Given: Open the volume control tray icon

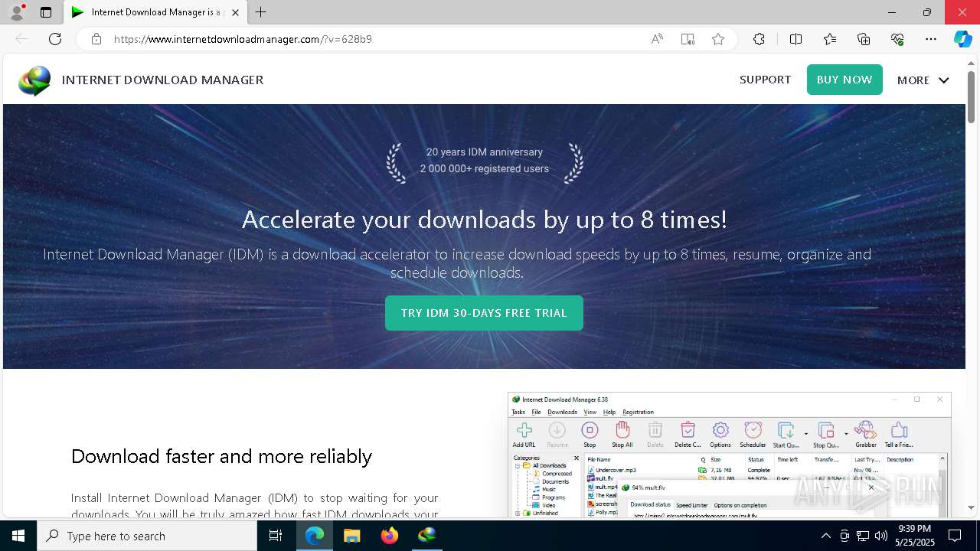Looking at the screenshot, I should pyautogui.click(x=881, y=536).
